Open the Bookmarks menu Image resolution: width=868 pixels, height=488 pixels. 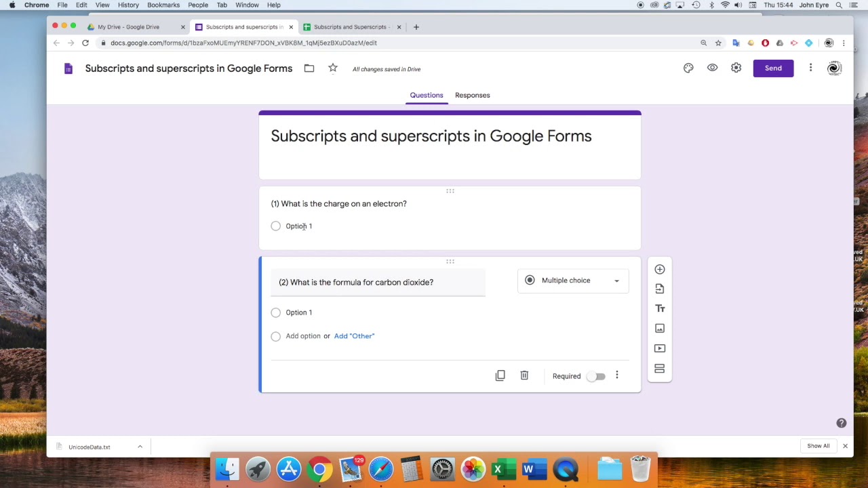[x=163, y=5]
